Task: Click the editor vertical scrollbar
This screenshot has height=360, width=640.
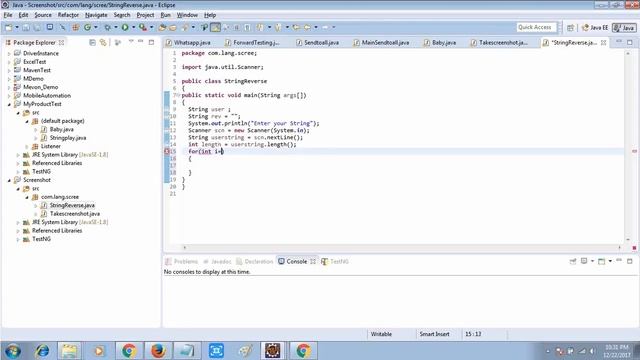Action: [628, 147]
